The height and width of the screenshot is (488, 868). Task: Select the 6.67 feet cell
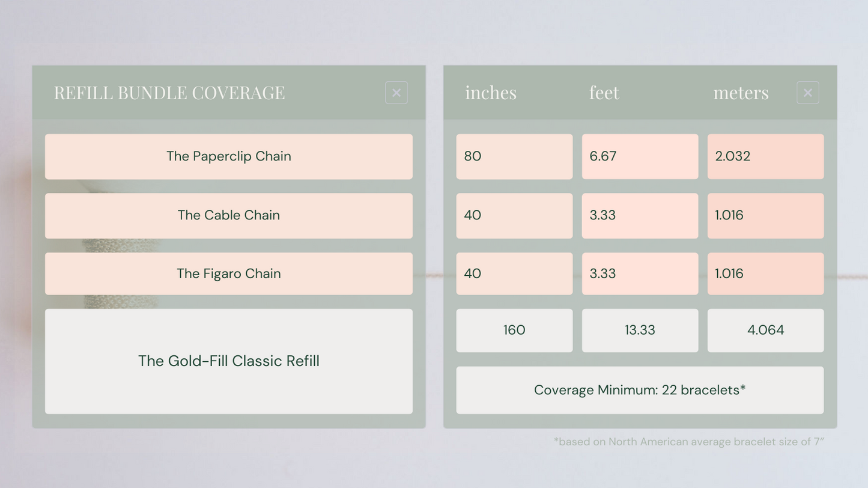pos(640,156)
